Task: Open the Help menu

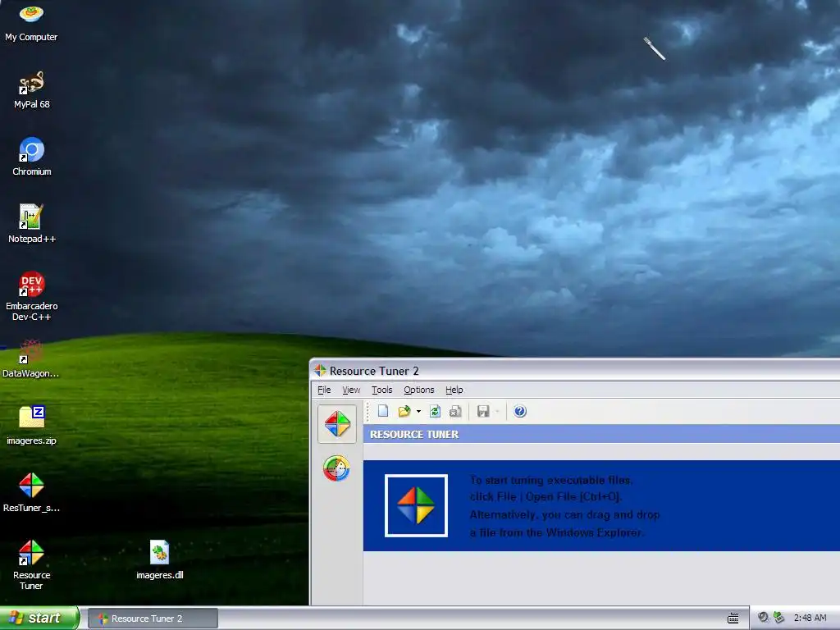Action: tap(454, 390)
